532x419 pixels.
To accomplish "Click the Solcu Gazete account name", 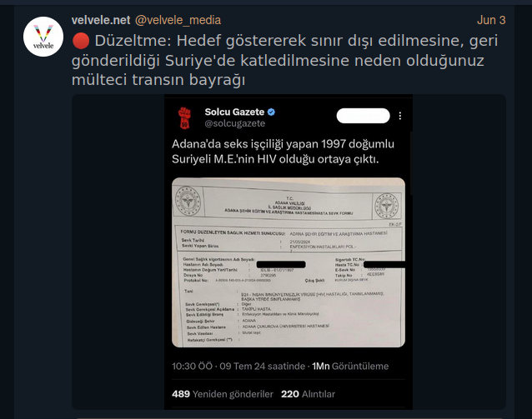I will tap(234, 112).
